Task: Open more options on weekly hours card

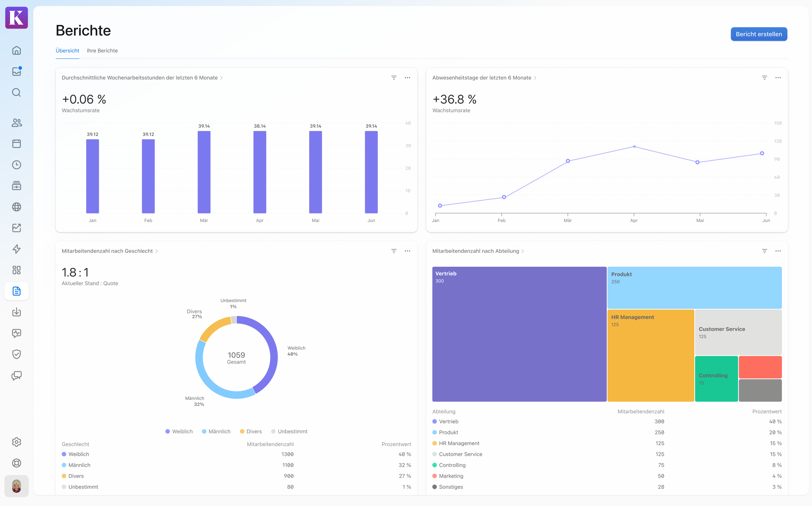Action: [x=407, y=78]
